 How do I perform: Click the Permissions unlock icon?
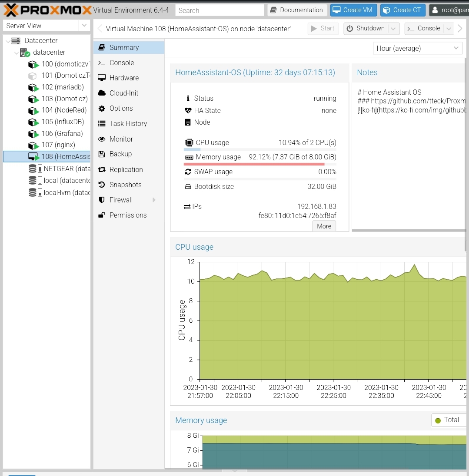(102, 215)
